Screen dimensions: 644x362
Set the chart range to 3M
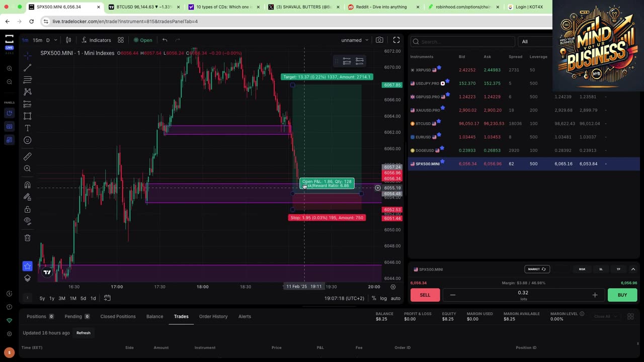62,299
